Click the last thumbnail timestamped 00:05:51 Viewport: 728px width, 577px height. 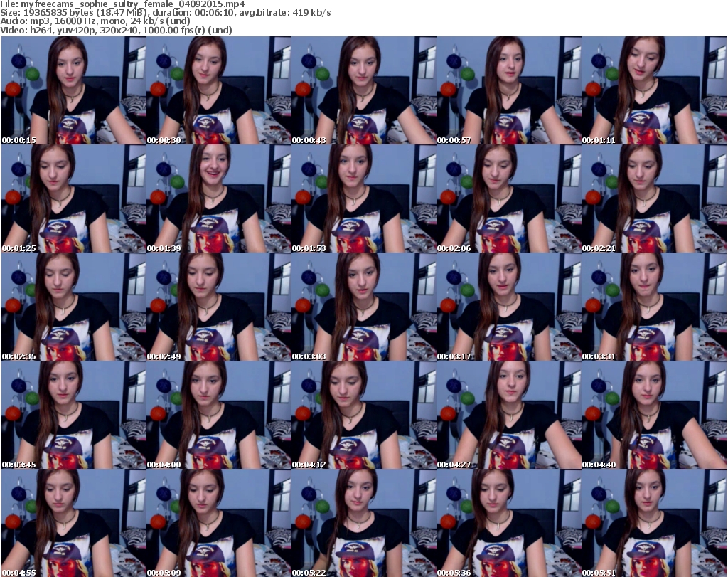click(654, 523)
